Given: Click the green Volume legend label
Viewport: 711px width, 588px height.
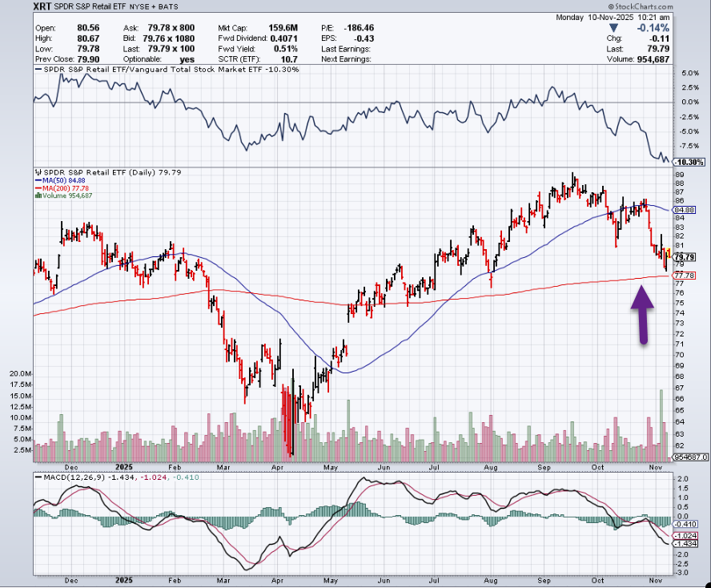Looking at the screenshot, I should click(x=65, y=196).
